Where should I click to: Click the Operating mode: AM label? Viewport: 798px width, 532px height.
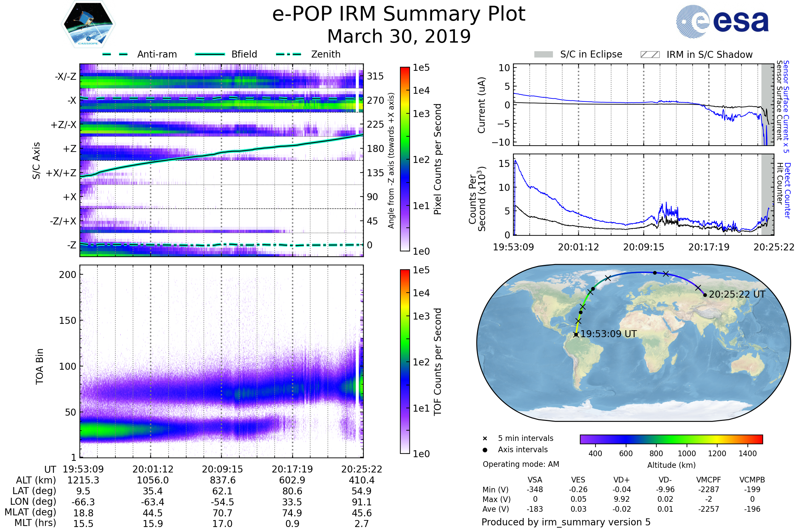[x=521, y=464]
